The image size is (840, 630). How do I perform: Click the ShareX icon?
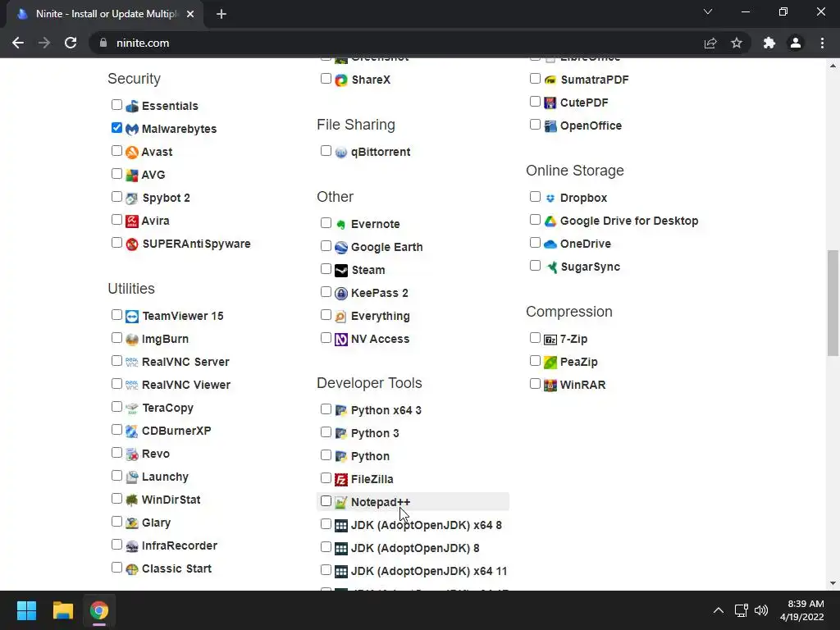pos(341,80)
